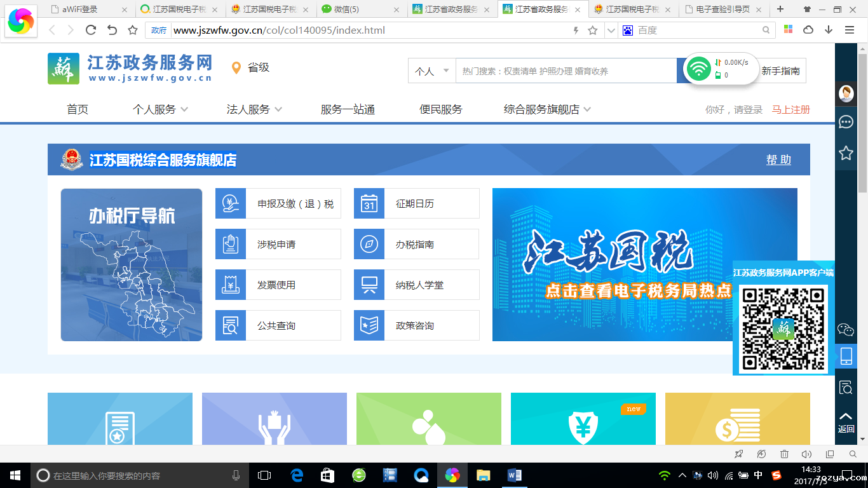Click the 公共查询 search document icon
868x488 pixels.
coord(231,326)
